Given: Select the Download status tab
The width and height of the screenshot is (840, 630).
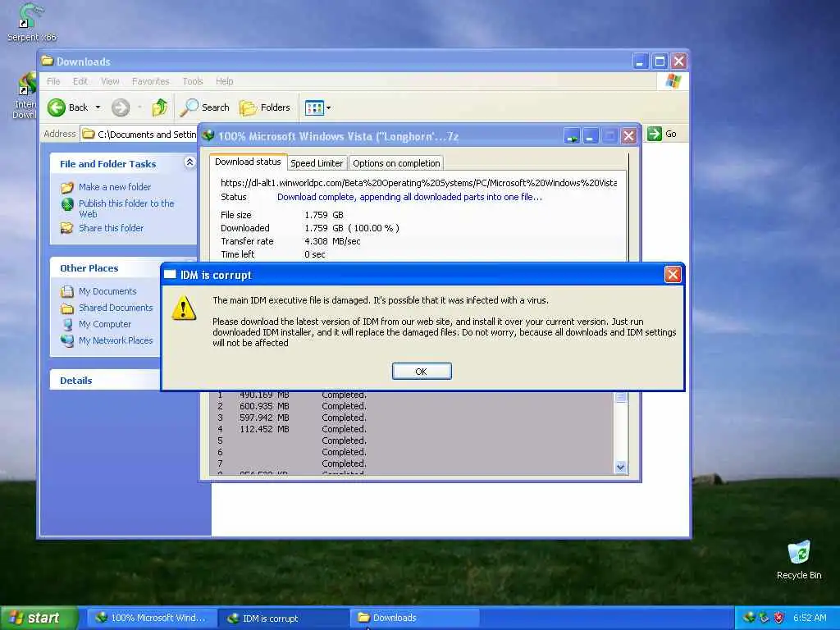Looking at the screenshot, I should click(x=248, y=162).
